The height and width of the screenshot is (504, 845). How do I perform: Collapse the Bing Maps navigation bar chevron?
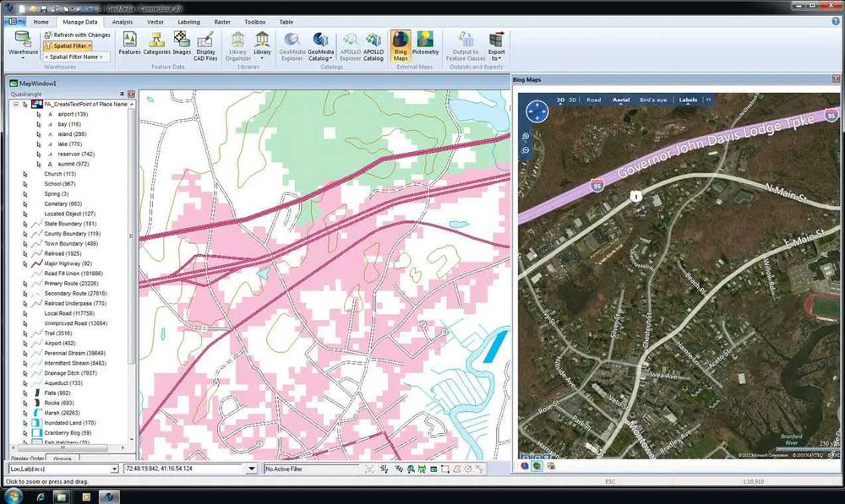709,100
